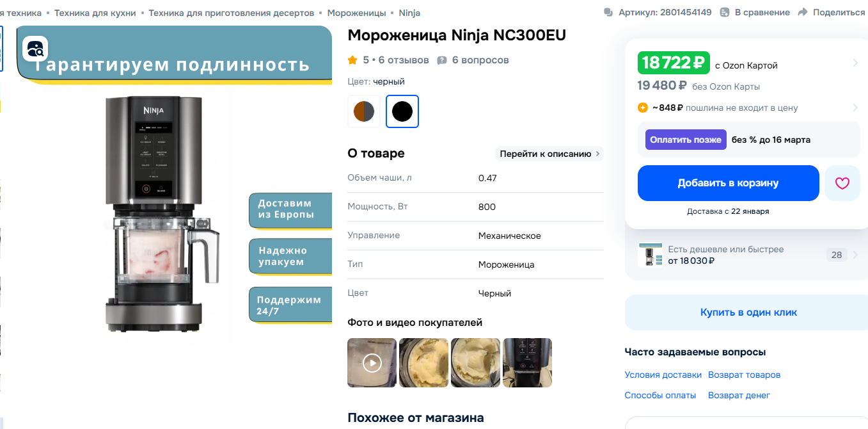
Task: Click the compare icon labeled В сравнение
Action: [725, 12]
